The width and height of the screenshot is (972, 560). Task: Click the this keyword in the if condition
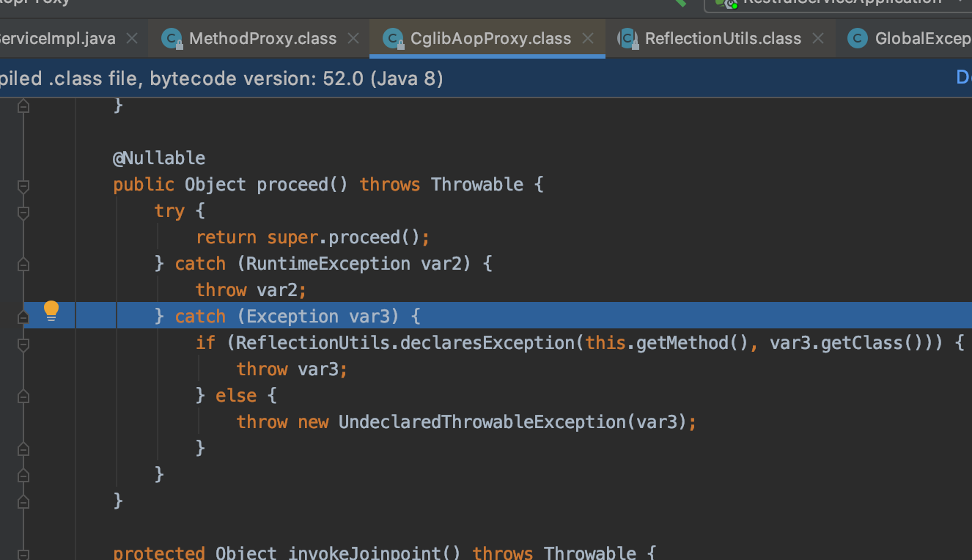pyautogui.click(x=605, y=343)
